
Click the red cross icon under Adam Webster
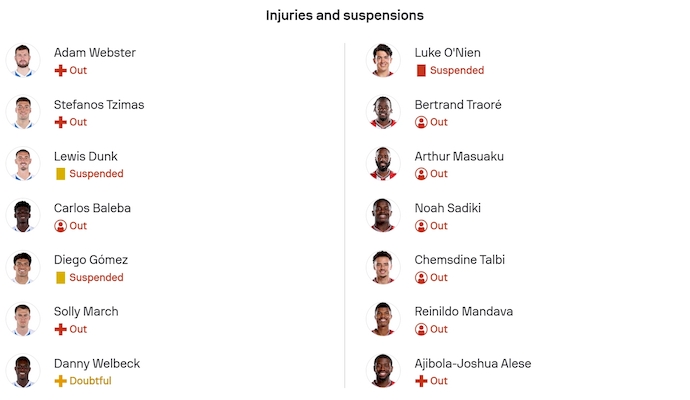pos(60,71)
